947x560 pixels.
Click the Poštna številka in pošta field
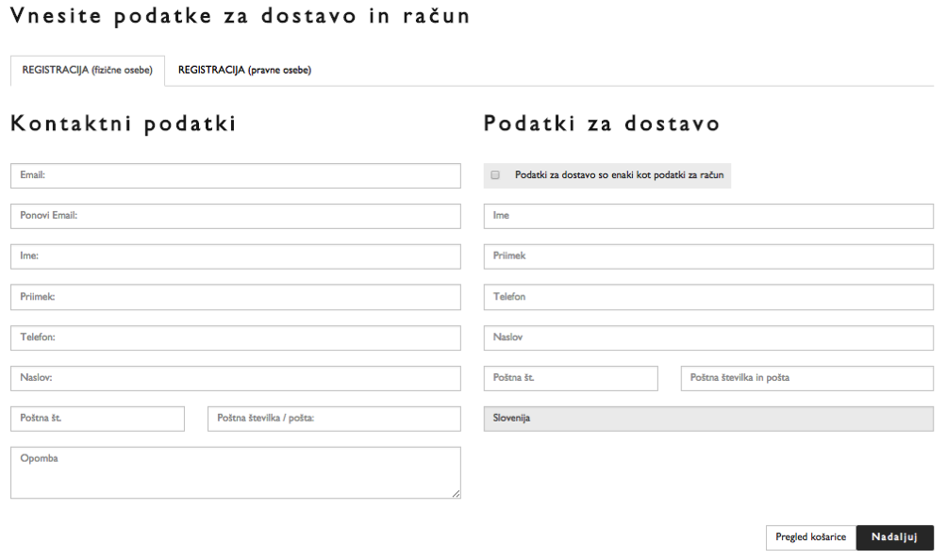pos(806,378)
